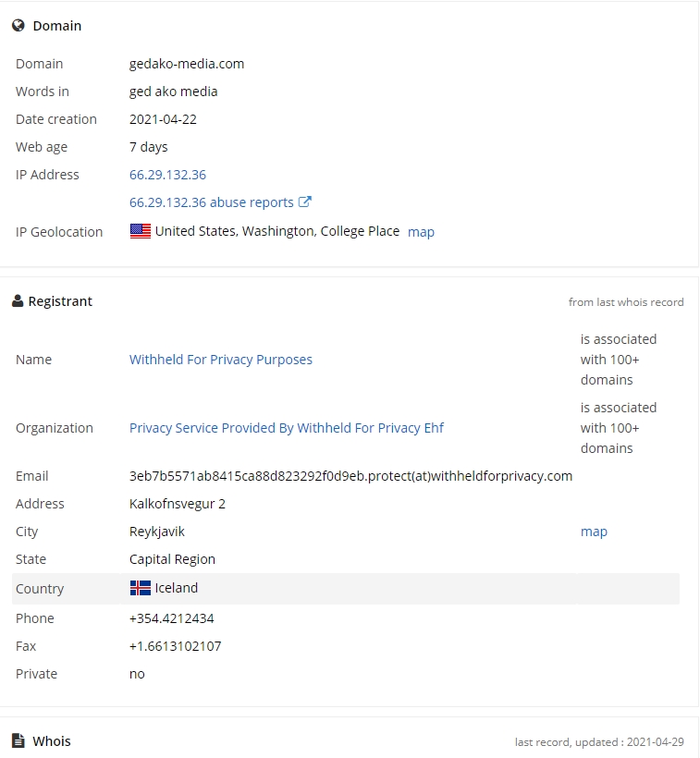Click the external link icon after abuse reports
Viewport: 700px width, 758px height.
click(x=304, y=202)
